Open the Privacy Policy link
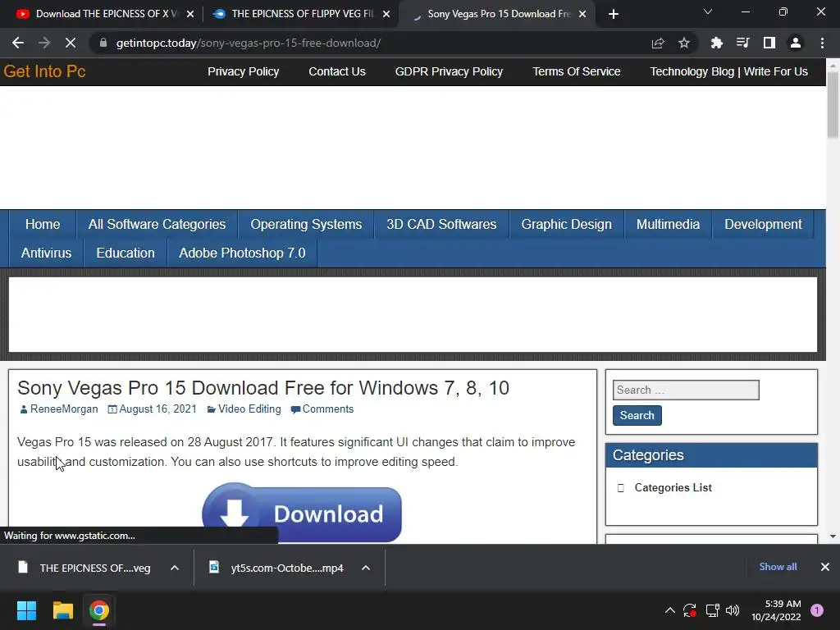This screenshot has height=630, width=840. [x=243, y=71]
